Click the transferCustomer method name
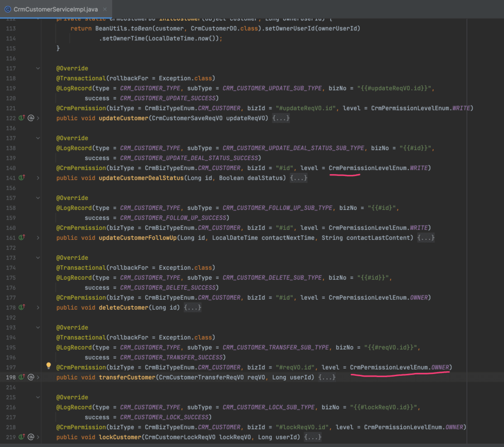 (127, 378)
